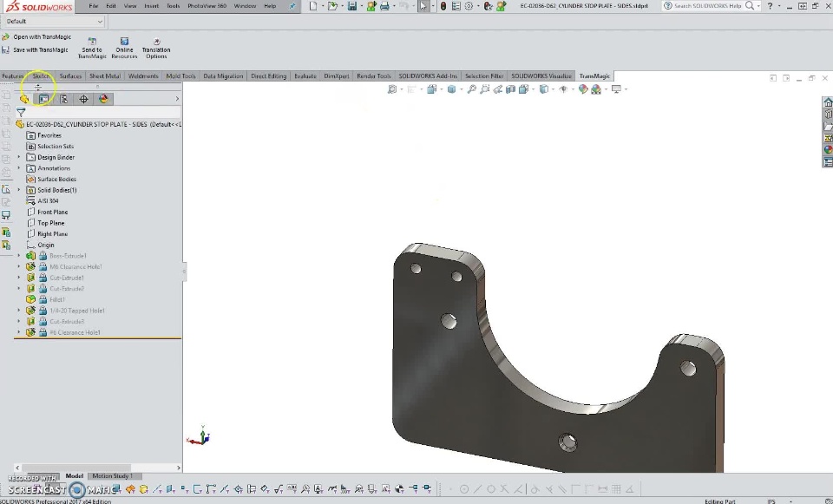Open SOLIDWORKS Resources home icon in task pane
833x504 pixels.
tap(828, 102)
